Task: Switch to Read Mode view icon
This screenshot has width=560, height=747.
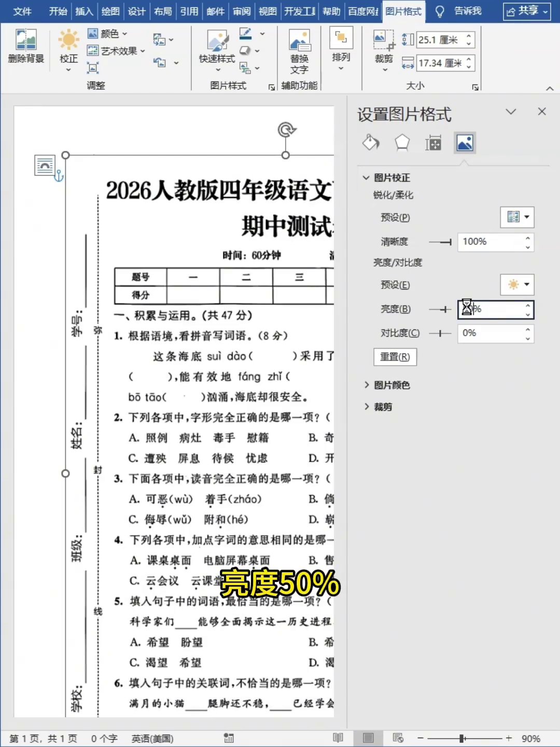Action: click(x=338, y=738)
